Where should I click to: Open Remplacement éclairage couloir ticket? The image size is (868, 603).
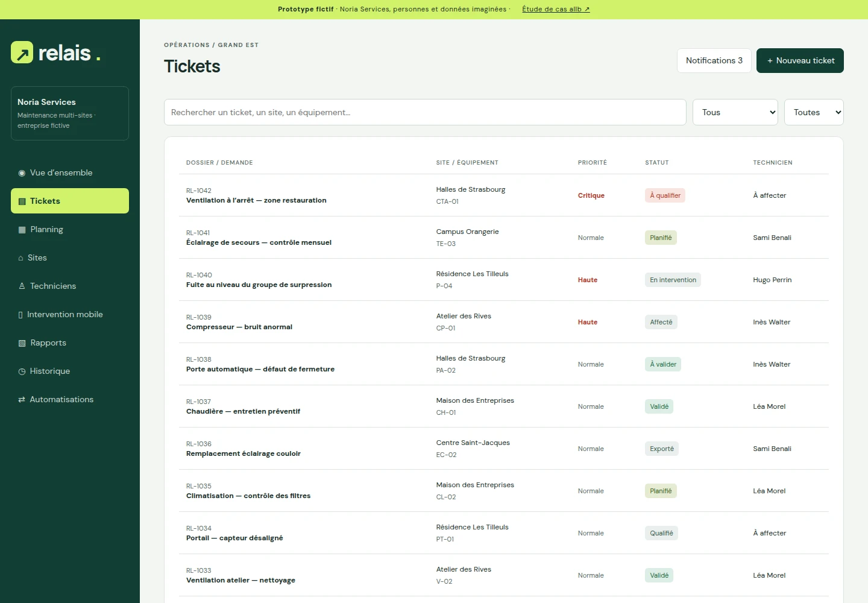[x=504, y=449]
